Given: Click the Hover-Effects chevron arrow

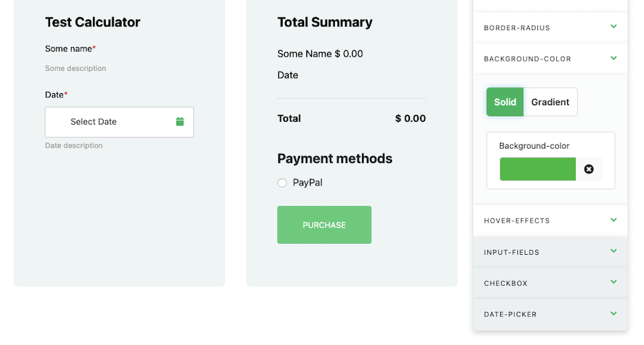Looking at the screenshot, I should [613, 220].
